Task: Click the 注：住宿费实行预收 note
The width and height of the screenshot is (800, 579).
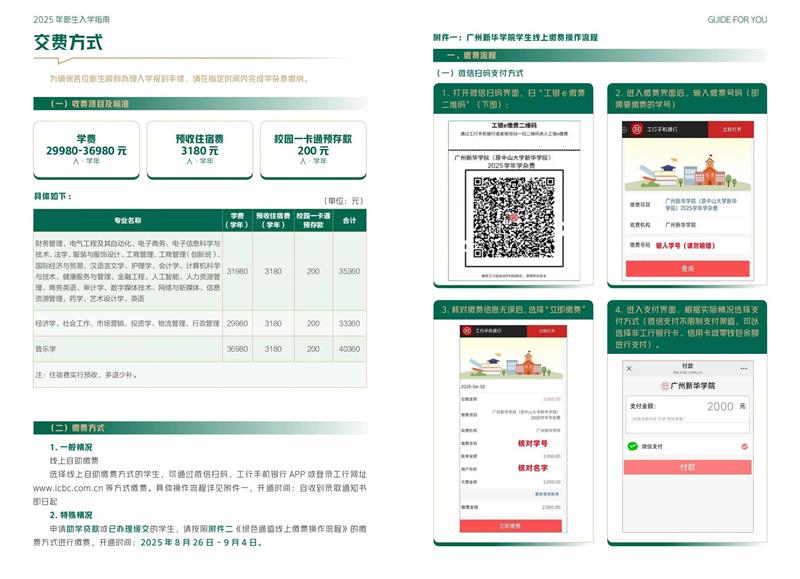Action: pyautogui.click(x=86, y=375)
